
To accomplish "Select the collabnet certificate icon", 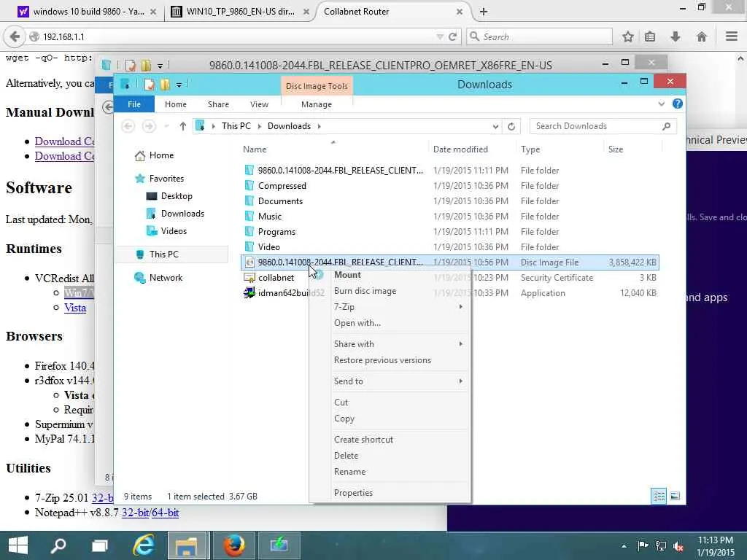I will coord(249,278).
